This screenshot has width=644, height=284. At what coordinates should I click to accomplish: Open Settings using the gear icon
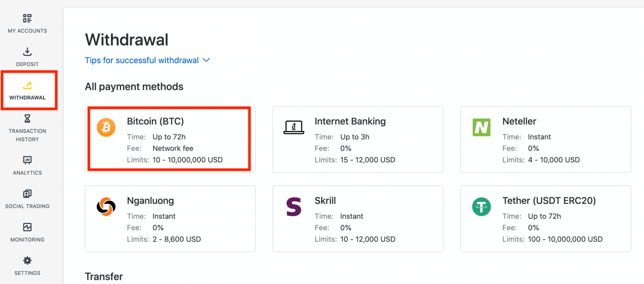(27, 260)
